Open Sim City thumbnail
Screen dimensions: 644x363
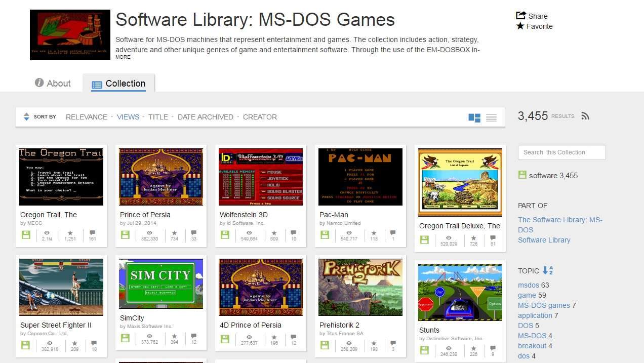[x=161, y=284]
